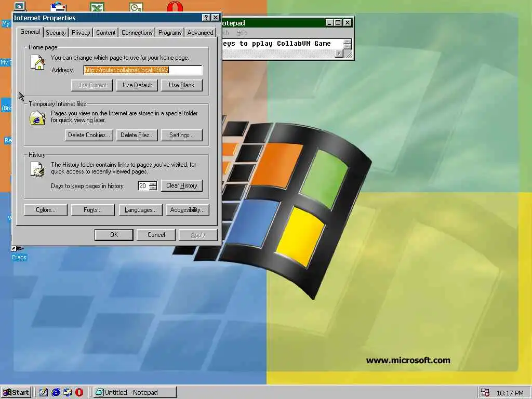
Task: Launch Outlook Express from Quick Launch
Action: click(x=68, y=393)
